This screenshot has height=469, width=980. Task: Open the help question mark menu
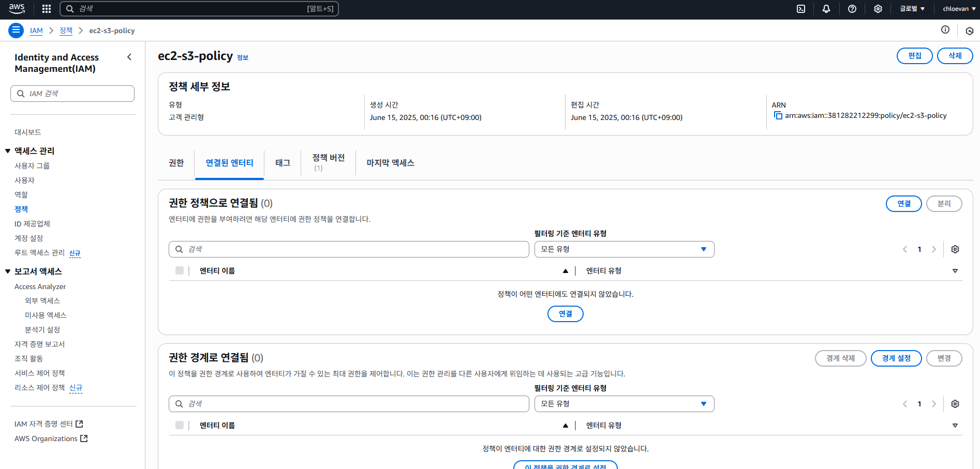[x=852, y=9]
